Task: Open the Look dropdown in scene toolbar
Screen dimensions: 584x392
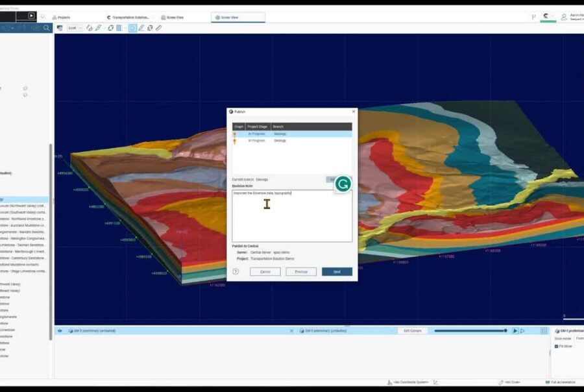Action: 75,28
